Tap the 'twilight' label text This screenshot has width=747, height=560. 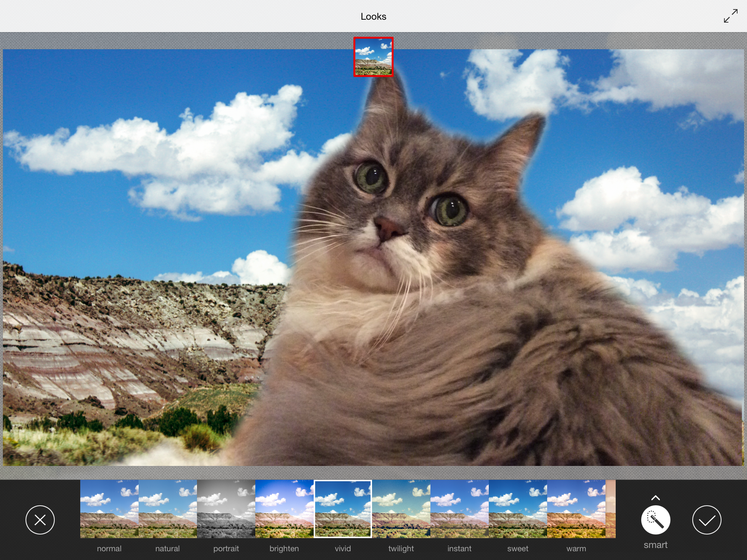[401, 549]
